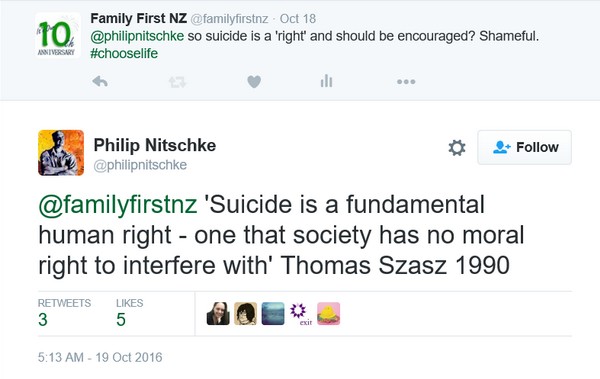The image size is (600, 379).
Task: View the 3 retweets list
Action: tap(64, 313)
